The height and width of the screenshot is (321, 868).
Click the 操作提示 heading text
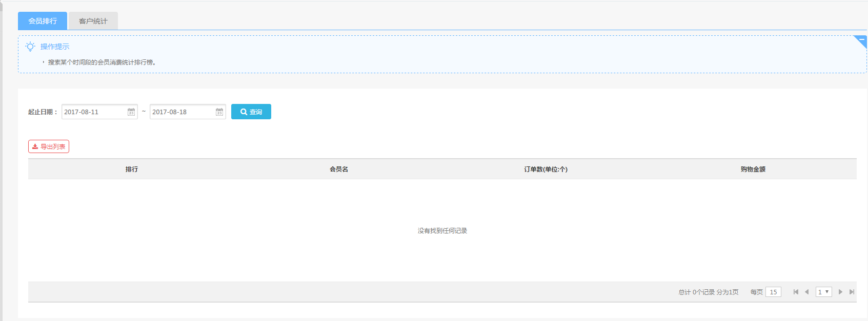(x=55, y=47)
